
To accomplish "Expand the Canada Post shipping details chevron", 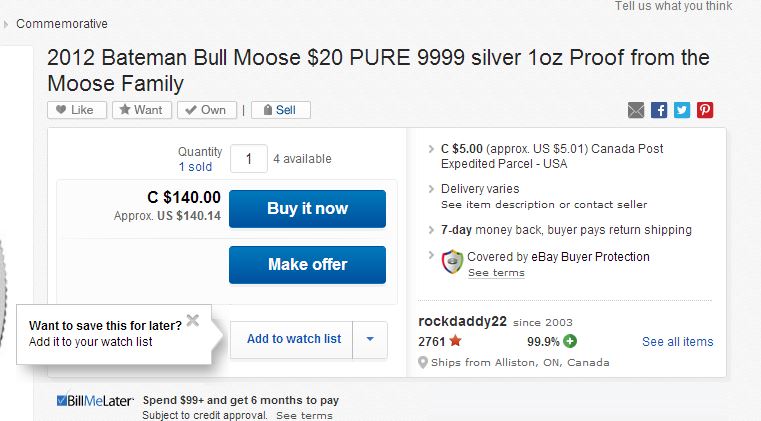I will 431,149.
